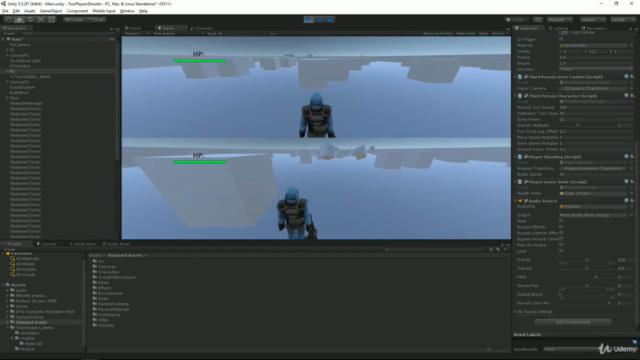The height and width of the screenshot is (360, 640).
Task: Open the Account dropdown
Action: point(560,20)
